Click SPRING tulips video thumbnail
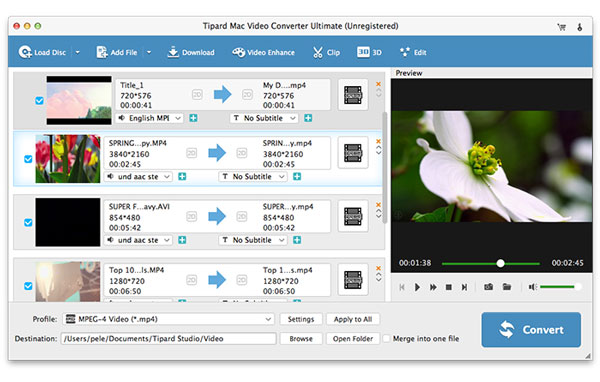 coord(68,158)
